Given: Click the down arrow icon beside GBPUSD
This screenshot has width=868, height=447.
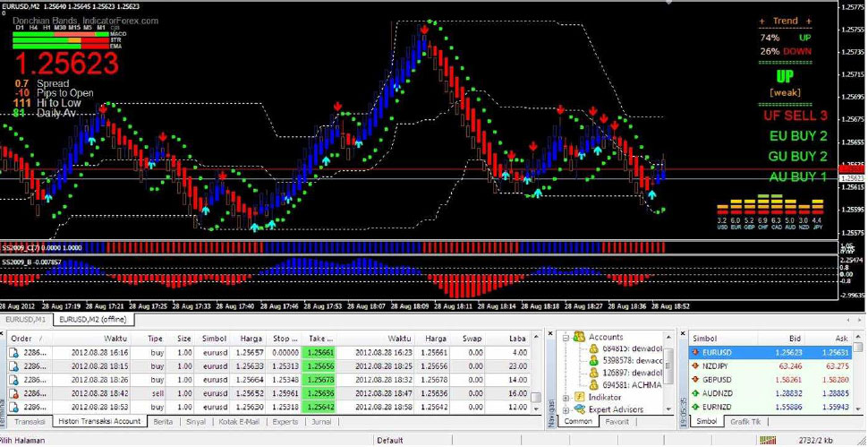Looking at the screenshot, I should [x=696, y=380].
